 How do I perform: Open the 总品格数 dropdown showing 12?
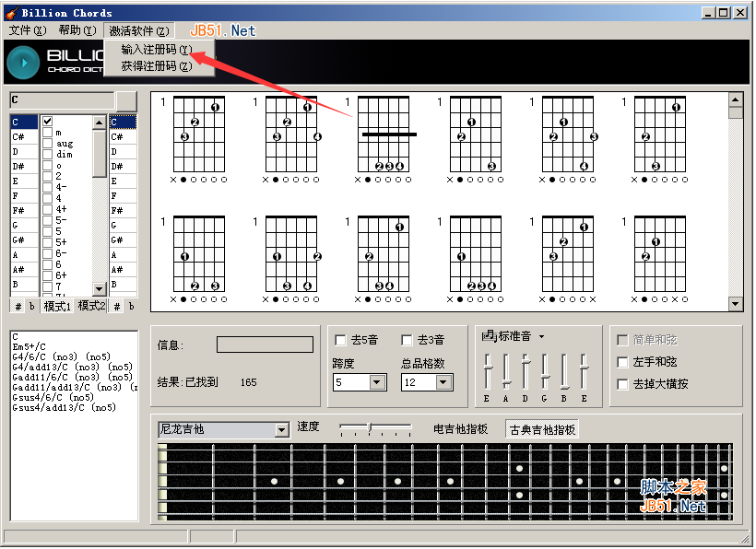[x=443, y=382]
